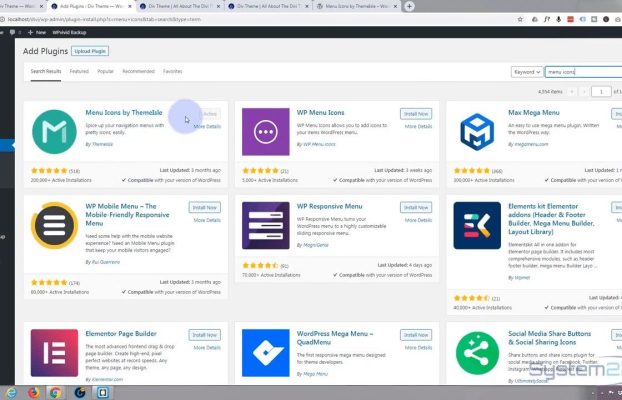Click the MagniGenie author link
622x400 pixels.
[316, 245]
